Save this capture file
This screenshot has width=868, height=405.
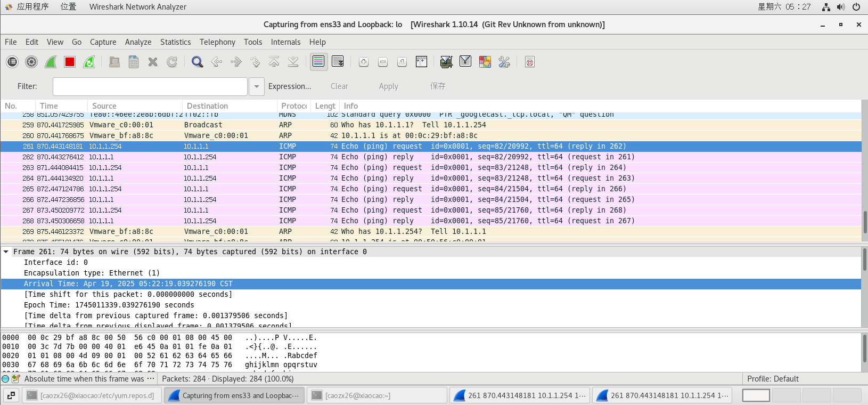[134, 62]
